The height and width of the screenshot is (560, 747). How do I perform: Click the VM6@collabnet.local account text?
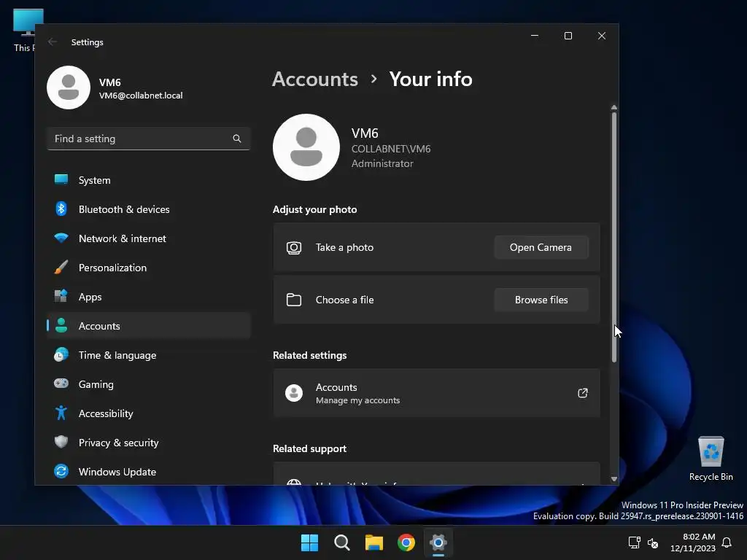pos(141,96)
